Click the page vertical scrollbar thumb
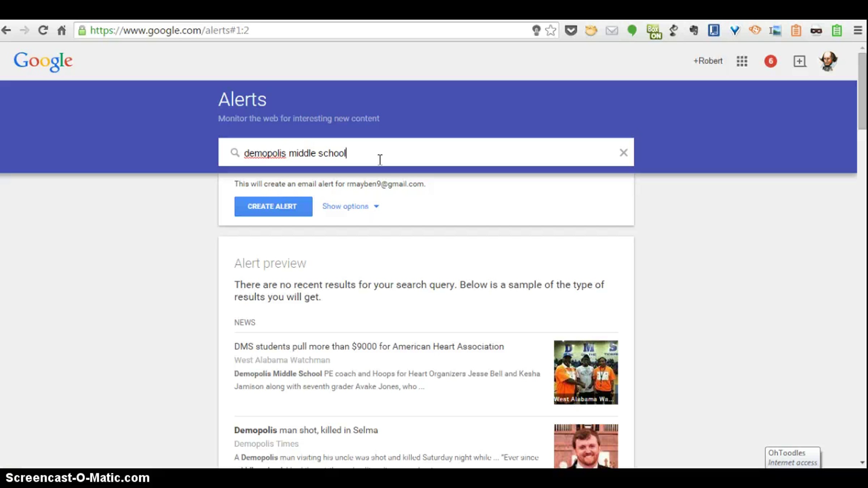This screenshot has width=868, height=488. point(862,90)
